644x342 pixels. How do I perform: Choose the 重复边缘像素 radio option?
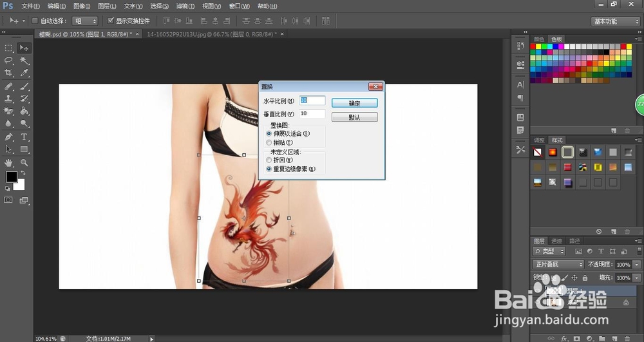click(269, 169)
